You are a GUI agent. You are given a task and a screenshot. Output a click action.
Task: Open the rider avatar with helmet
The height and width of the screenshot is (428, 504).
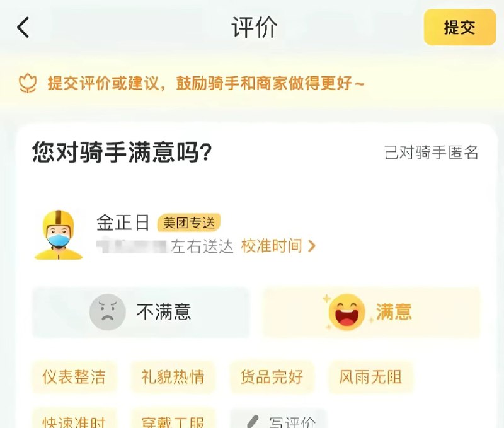(59, 234)
